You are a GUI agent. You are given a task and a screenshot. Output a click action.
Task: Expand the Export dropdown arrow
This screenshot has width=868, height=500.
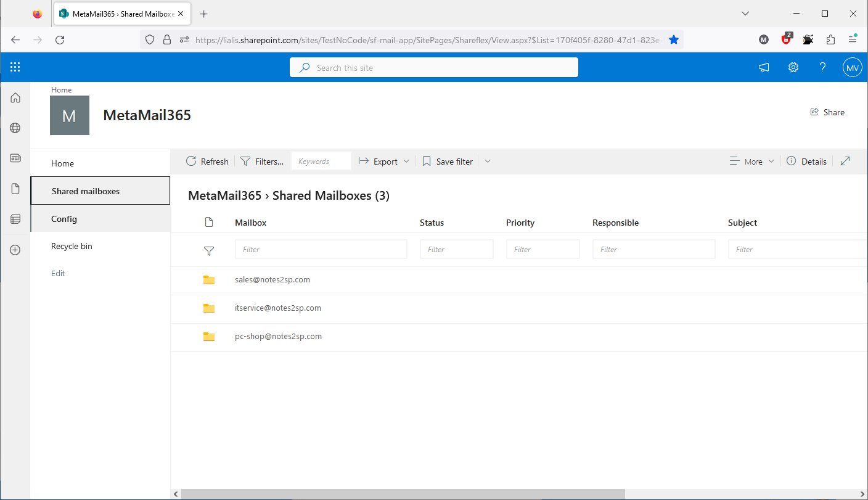click(406, 162)
